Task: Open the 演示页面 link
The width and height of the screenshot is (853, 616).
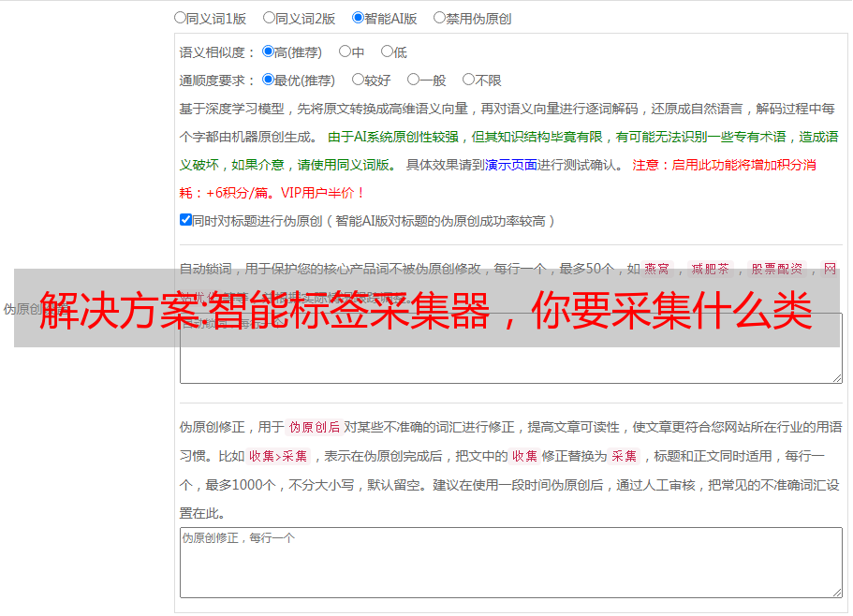Action: pyautogui.click(x=511, y=165)
